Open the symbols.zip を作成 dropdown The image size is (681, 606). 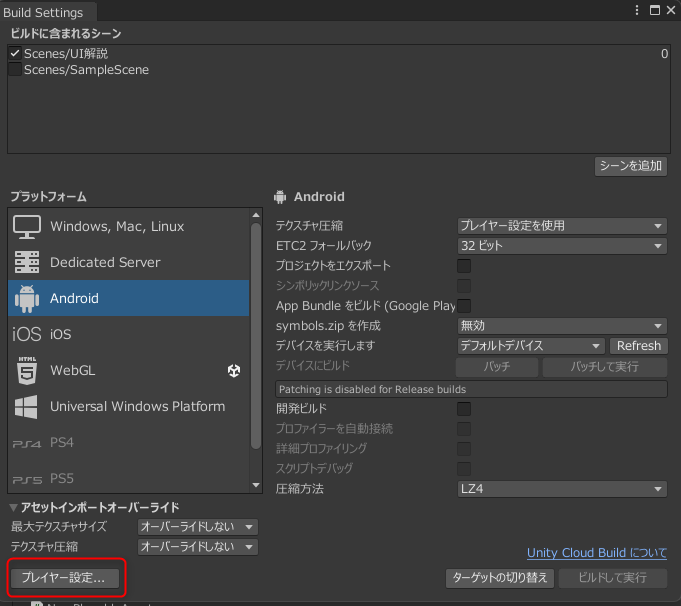point(562,326)
